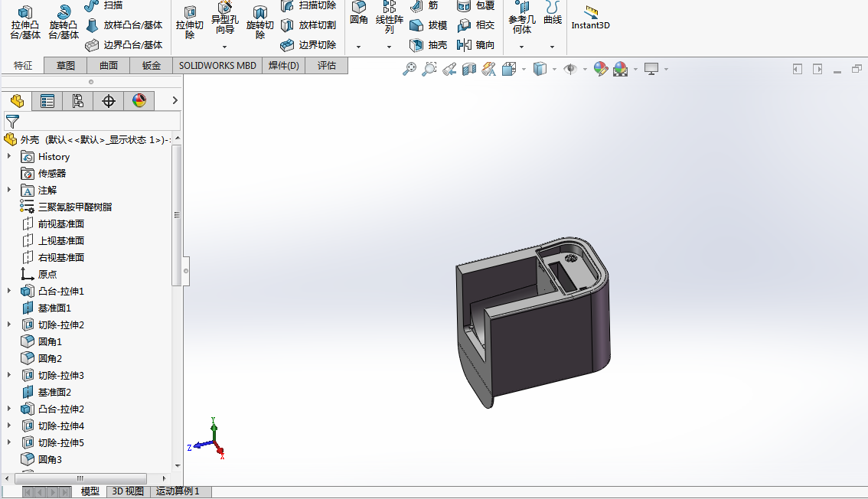Open the SOLIDWORKS MBD ribbon tab
Image resolution: width=868 pixels, height=499 pixels.
click(217, 65)
